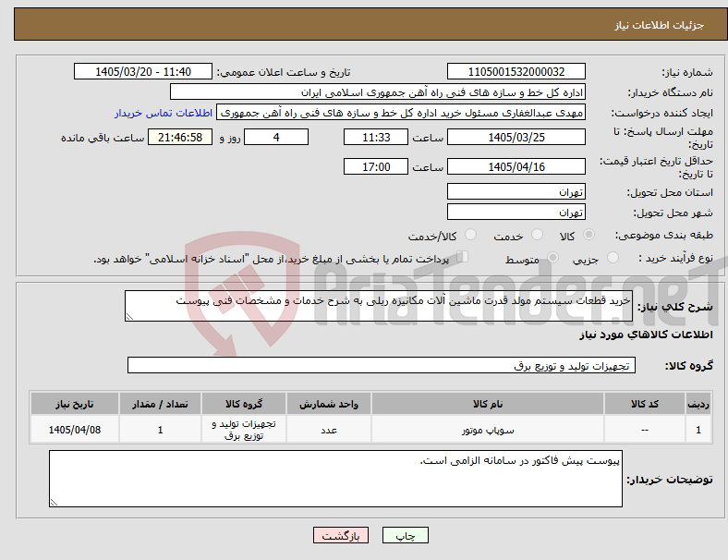Select the کالا/خدمت radio button
Image resolution: width=728 pixels, height=560 pixels.
(x=471, y=235)
